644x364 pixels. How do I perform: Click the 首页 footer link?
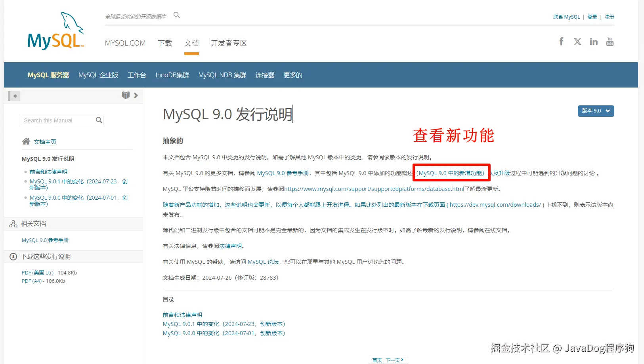pyautogui.click(x=377, y=360)
